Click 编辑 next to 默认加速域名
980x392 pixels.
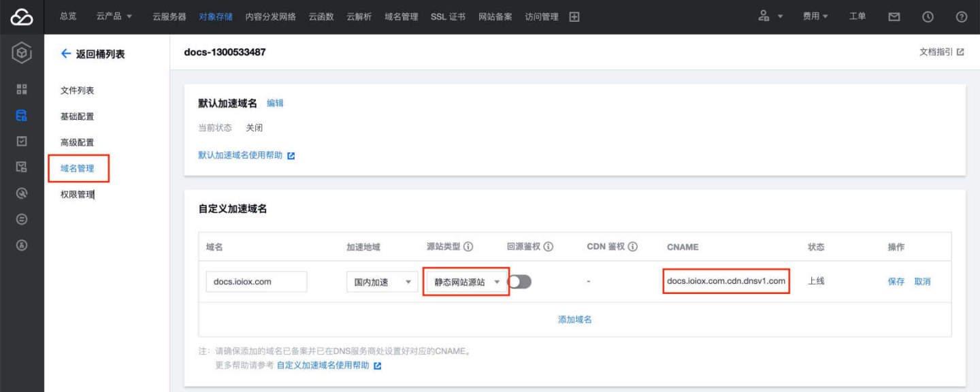[274, 103]
